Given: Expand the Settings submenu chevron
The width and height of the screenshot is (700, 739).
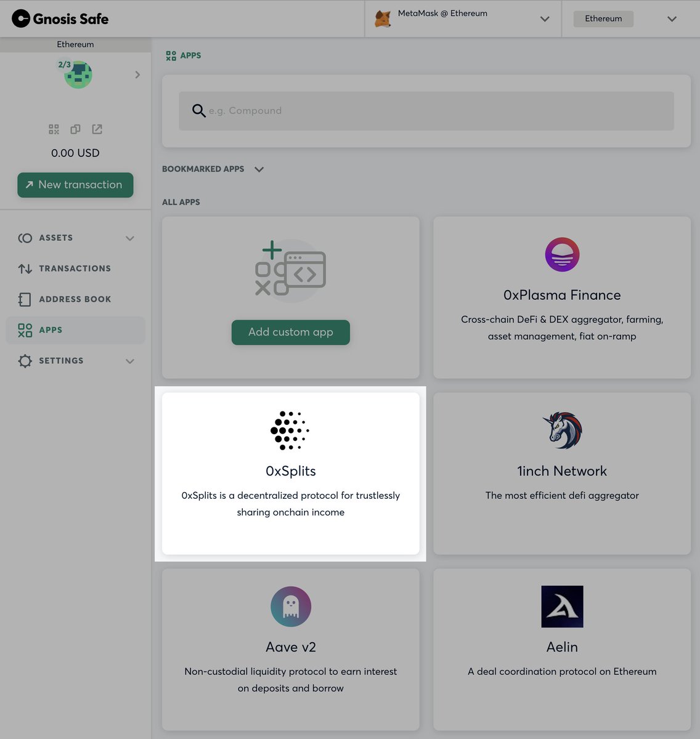Looking at the screenshot, I should point(130,361).
